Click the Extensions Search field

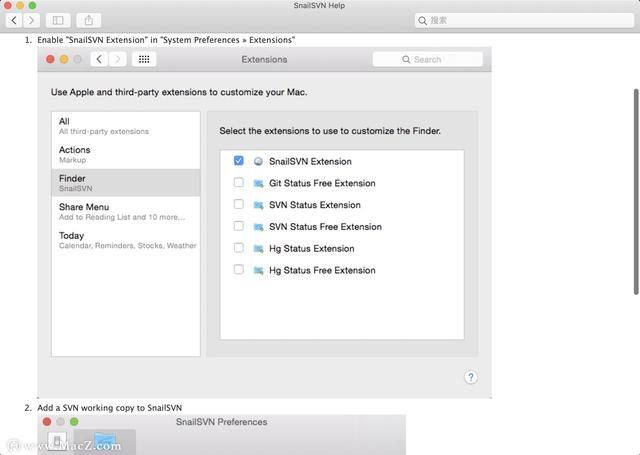(427, 59)
